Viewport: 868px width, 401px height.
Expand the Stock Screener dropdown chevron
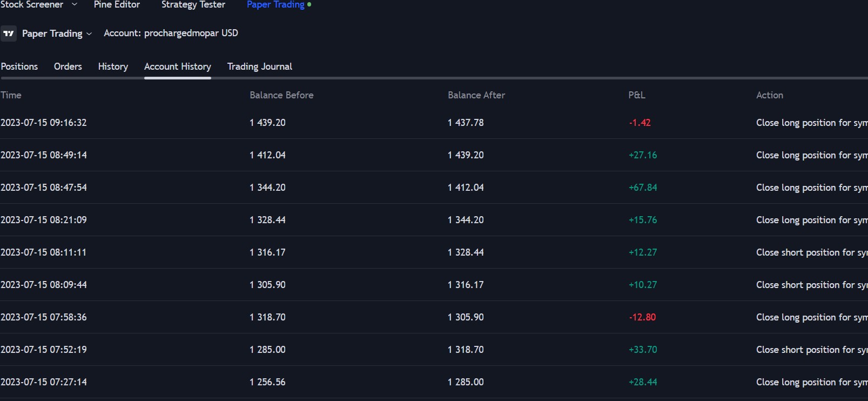point(75,4)
